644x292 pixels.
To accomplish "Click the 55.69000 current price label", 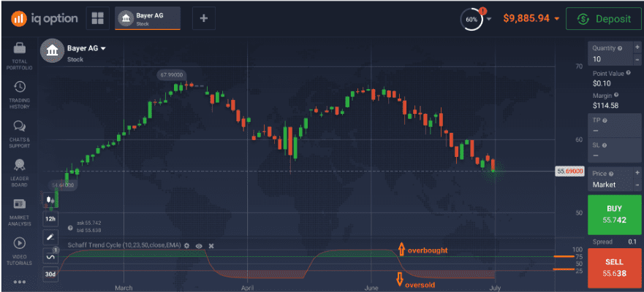I will pyautogui.click(x=569, y=172).
